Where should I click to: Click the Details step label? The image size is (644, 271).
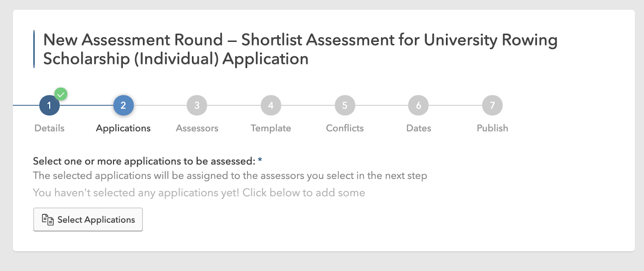coord(50,128)
